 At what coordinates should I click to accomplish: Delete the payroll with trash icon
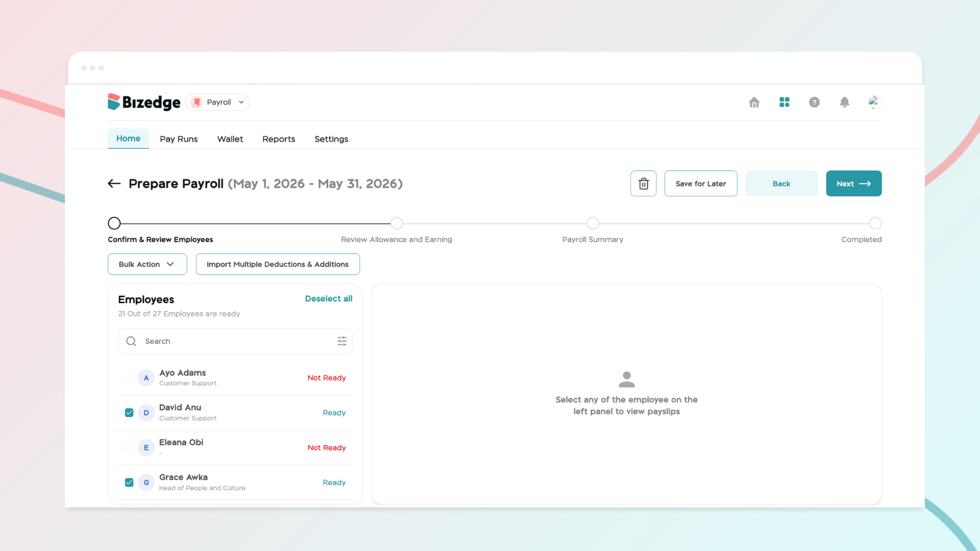point(643,184)
